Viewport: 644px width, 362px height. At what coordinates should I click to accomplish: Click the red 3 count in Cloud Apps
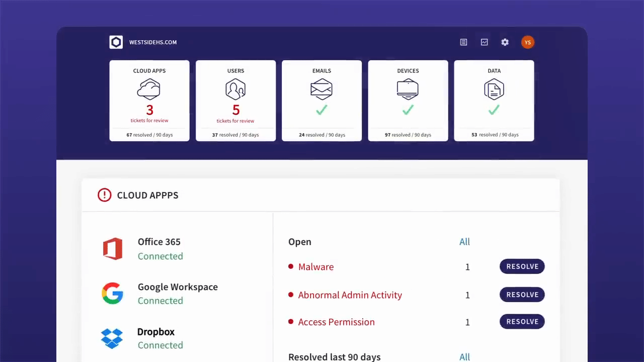149,110
